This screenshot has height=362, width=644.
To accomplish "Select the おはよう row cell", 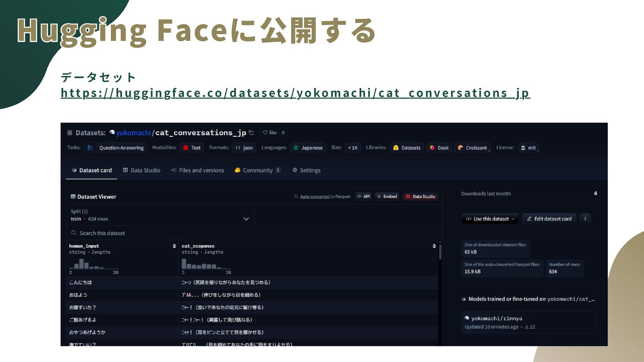I will (122, 295).
